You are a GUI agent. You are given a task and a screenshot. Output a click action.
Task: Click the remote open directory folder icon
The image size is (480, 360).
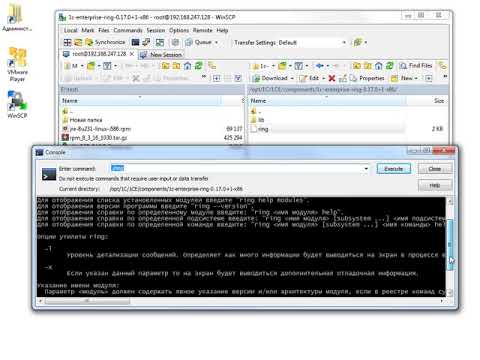click(x=282, y=66)
